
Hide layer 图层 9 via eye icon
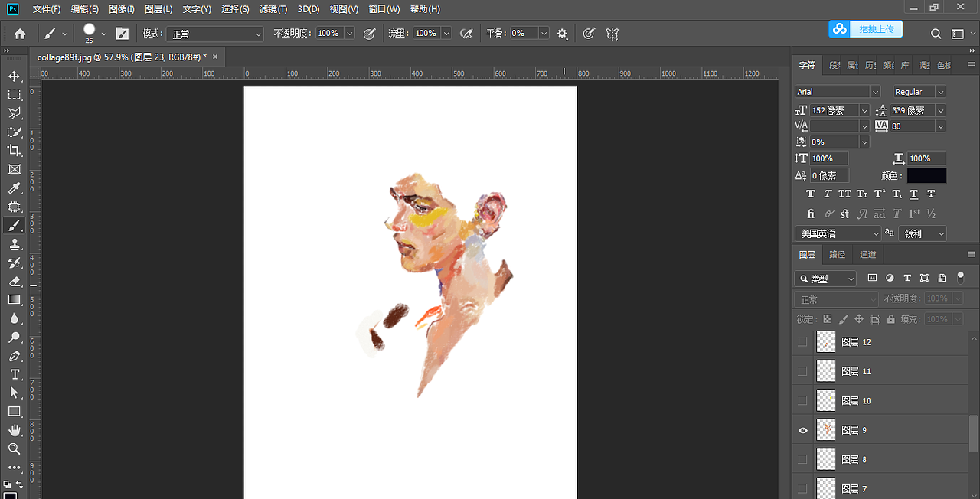coord(802,430)
